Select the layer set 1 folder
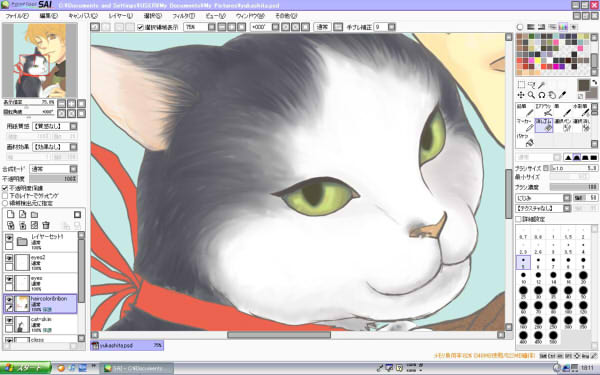The image size is (600, 375). (x=40, y=241)
